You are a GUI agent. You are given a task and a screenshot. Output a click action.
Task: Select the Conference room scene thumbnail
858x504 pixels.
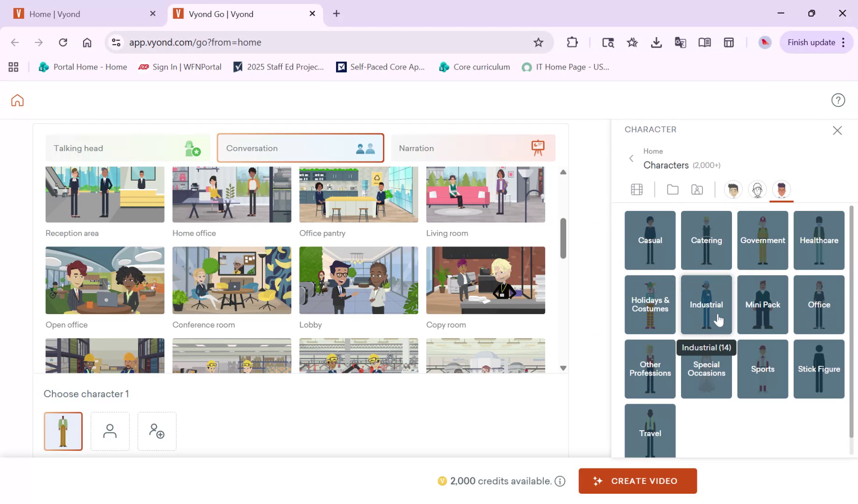click(232, 280)
